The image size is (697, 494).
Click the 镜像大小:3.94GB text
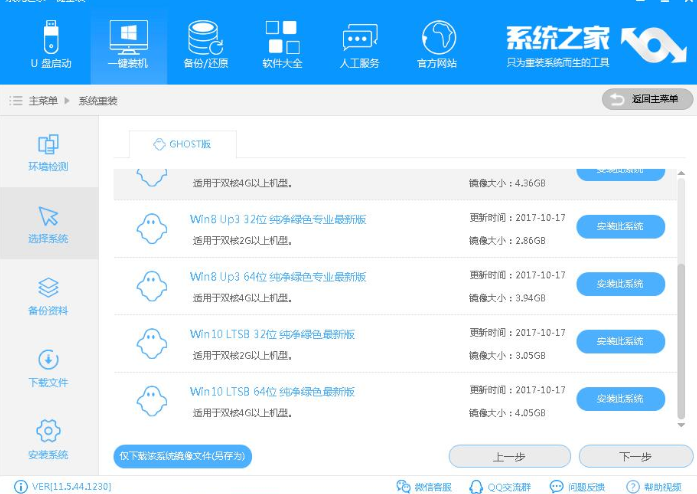507,298
